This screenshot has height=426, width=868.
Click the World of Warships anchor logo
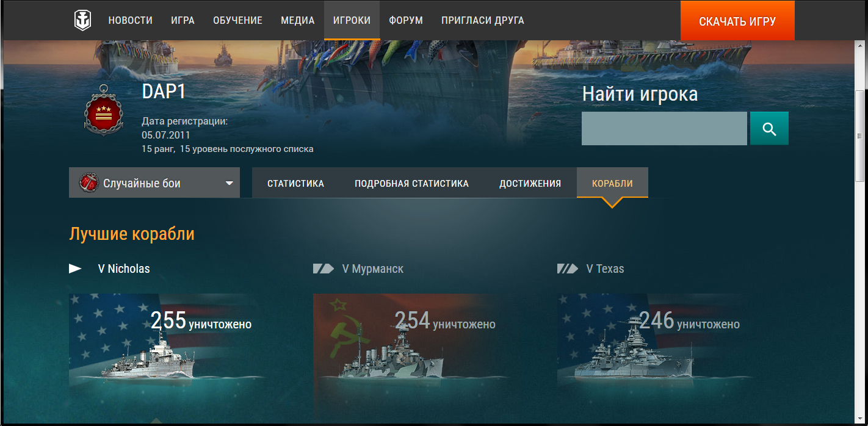pyautogui.click(x=82, y=20)
